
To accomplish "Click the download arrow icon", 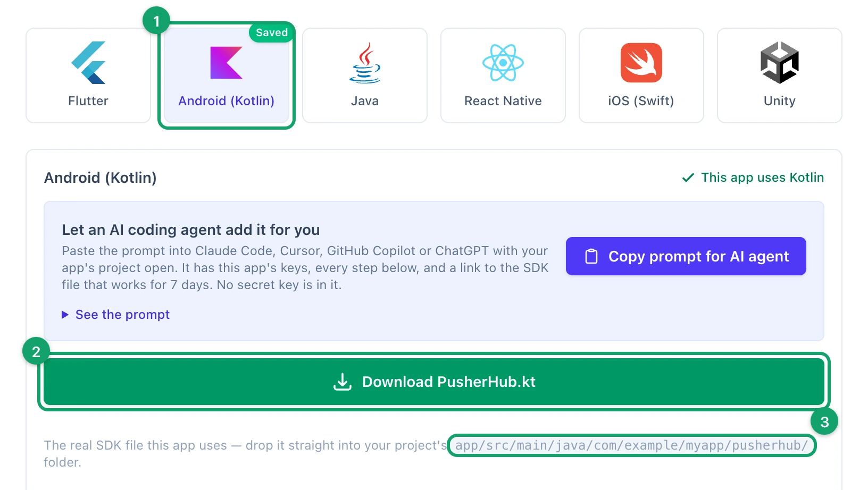I will point(343,382).
